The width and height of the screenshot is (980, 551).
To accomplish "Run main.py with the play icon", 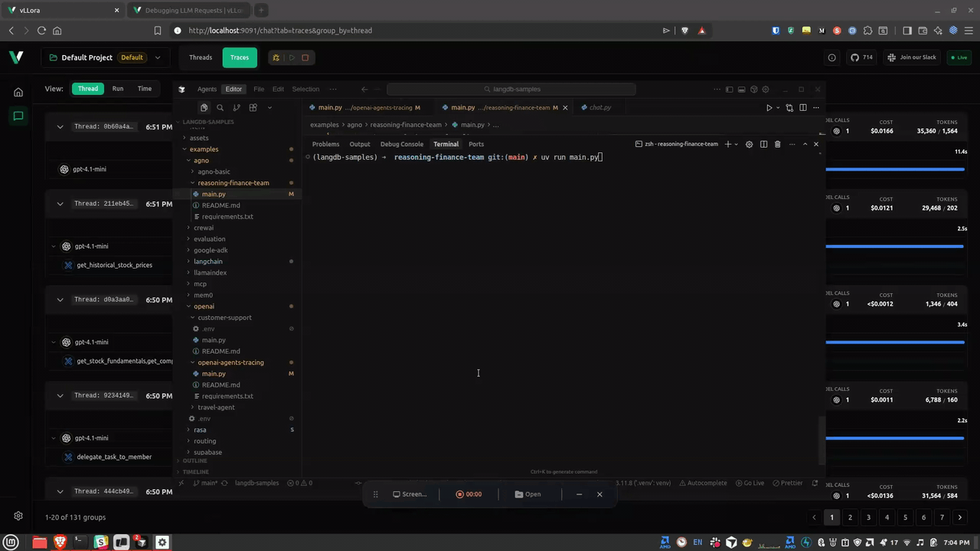I will tap(769, 107).
